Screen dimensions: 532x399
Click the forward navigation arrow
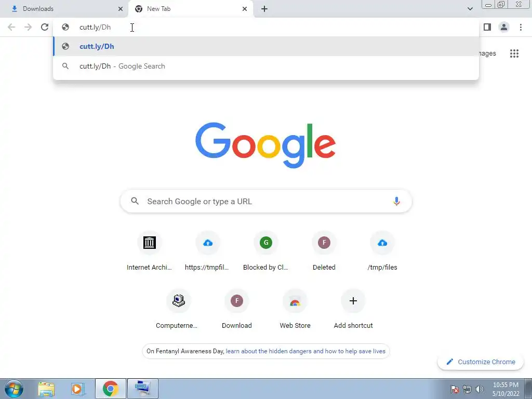point(28,27)
